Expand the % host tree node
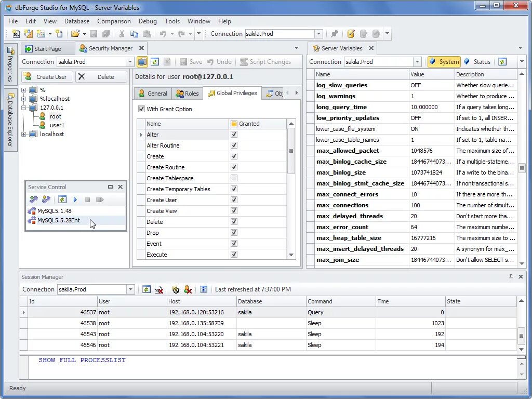This screenshot has width=532, height=399. [24, 90]
